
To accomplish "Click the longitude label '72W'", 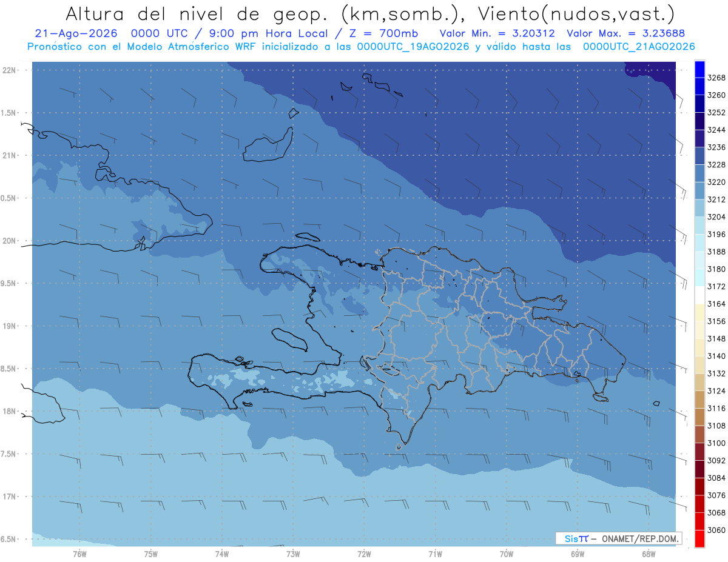I will (x=364, y=554).
